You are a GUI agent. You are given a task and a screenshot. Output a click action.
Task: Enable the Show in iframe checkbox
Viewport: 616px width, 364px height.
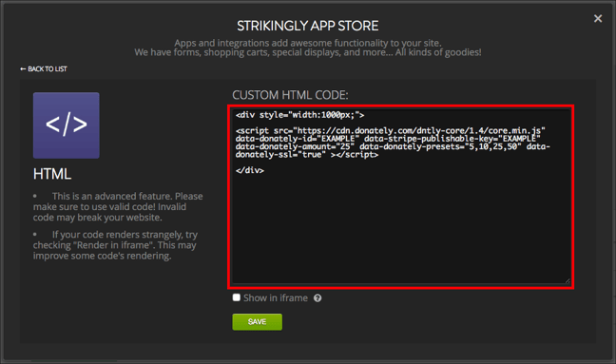(x=236, y=297)
